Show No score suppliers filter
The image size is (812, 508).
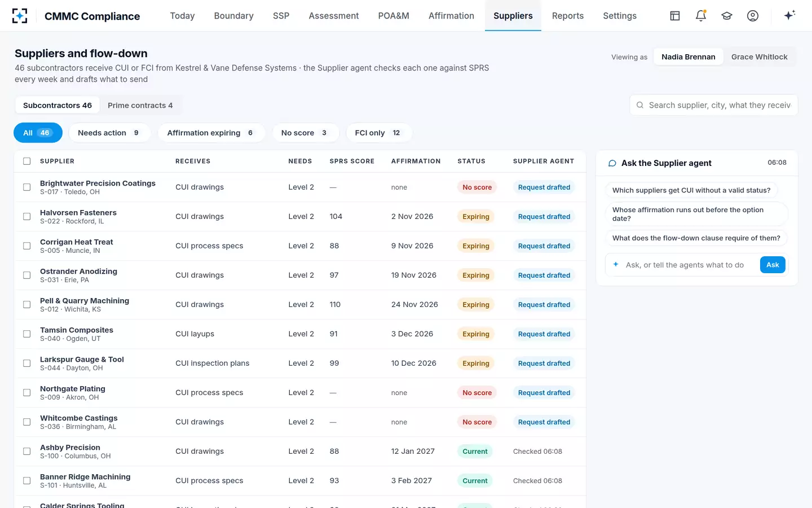point(305,133)
